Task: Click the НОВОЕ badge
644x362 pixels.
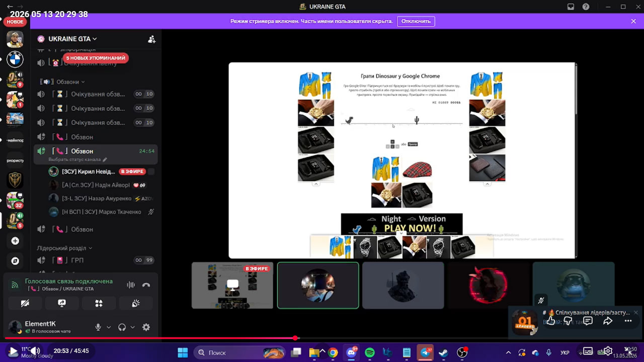Action: [15, 22]
